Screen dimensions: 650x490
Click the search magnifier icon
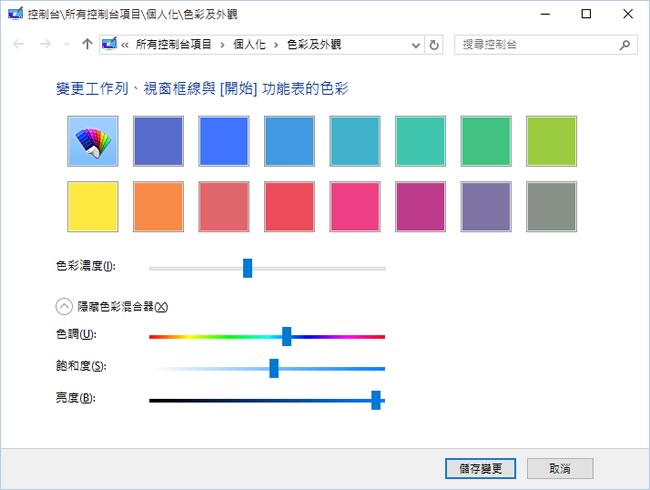pos(624,45)
